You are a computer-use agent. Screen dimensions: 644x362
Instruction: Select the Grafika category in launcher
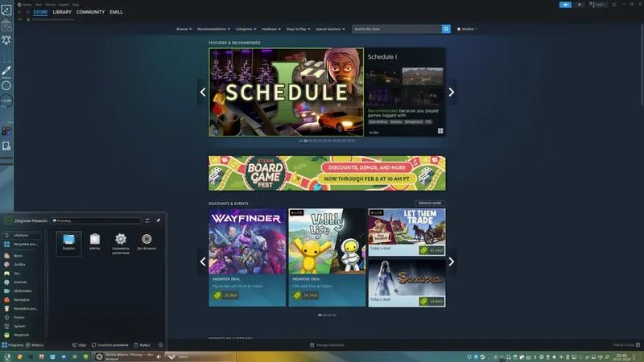[22, 265]
